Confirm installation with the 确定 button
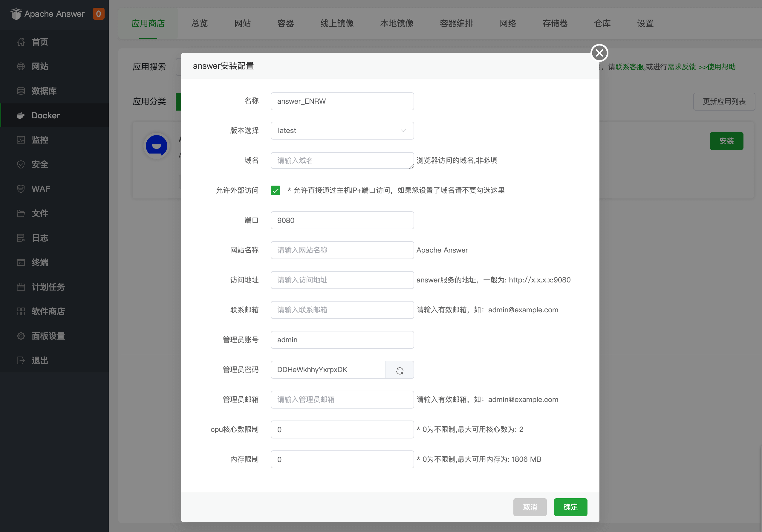 point(570,507)
